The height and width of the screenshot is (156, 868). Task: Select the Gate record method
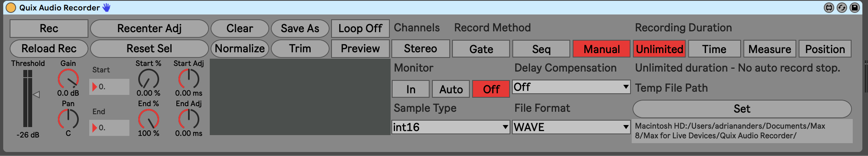coord(481,49)
